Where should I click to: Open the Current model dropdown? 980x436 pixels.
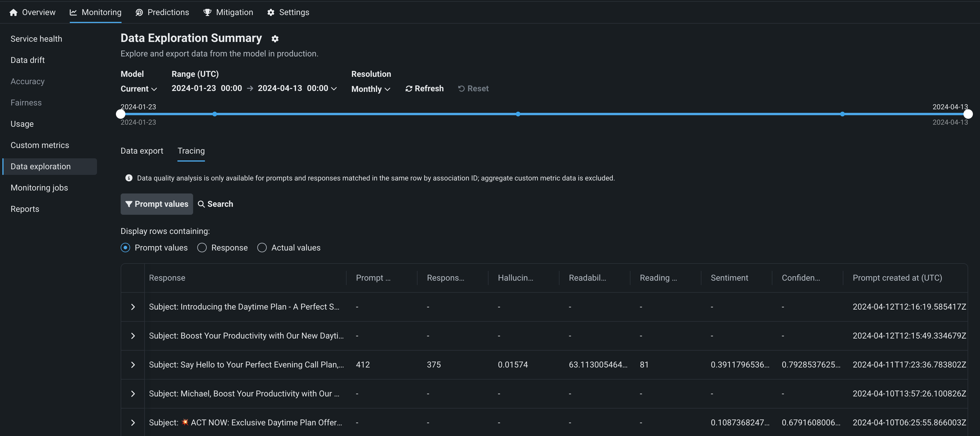pyautogui.click(x=138, y=89)
